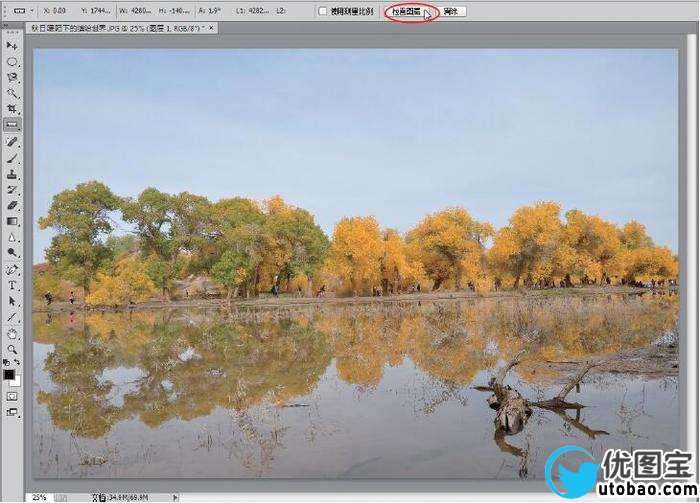Screen dimensions: 700x503
Task: Select the Hand tool
Action: [x=12, y=333]
